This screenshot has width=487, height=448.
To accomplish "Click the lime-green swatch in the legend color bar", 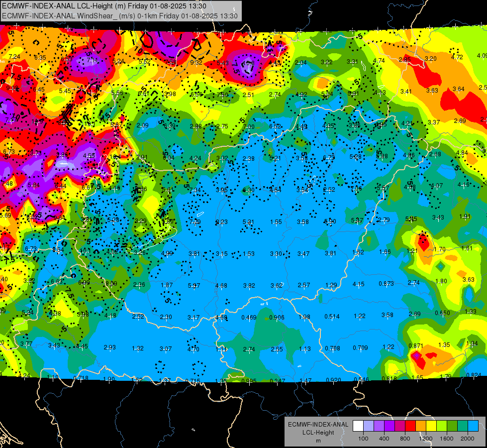I will click(x=442, y=426).
